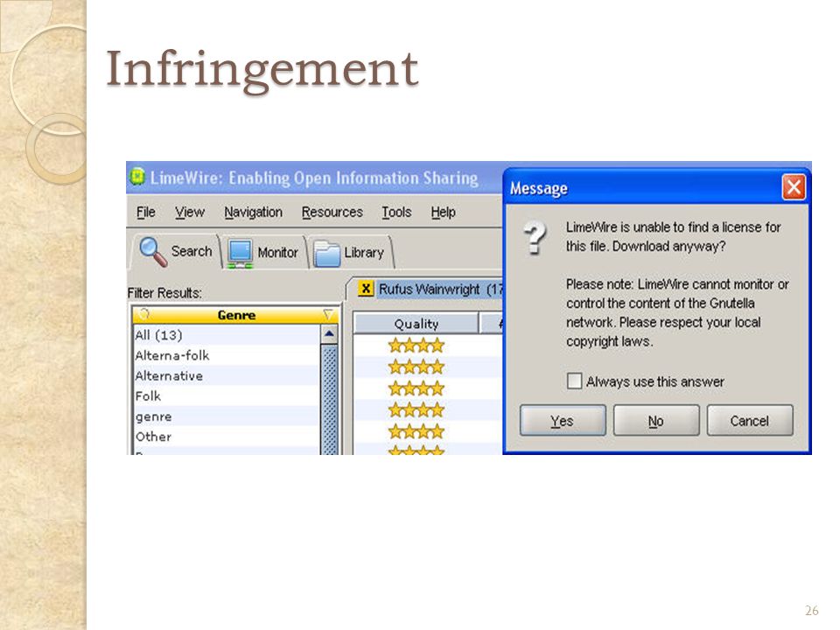Click the Message dialog title text
The image size is (840, 630).
538,188
